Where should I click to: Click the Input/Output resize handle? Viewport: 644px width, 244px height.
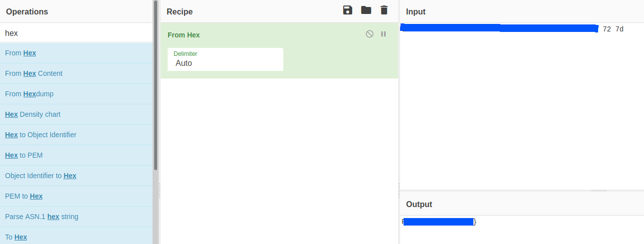(x=599, y=191)
